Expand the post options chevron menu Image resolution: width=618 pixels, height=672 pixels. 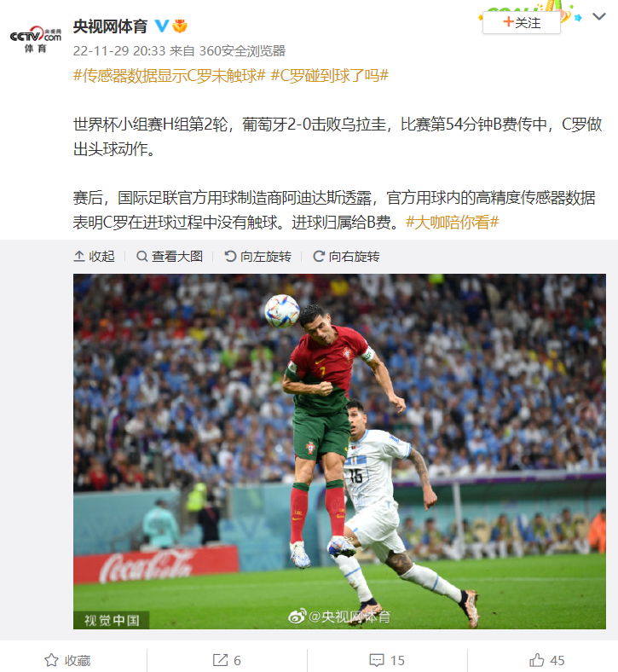(x=598, y=16)
